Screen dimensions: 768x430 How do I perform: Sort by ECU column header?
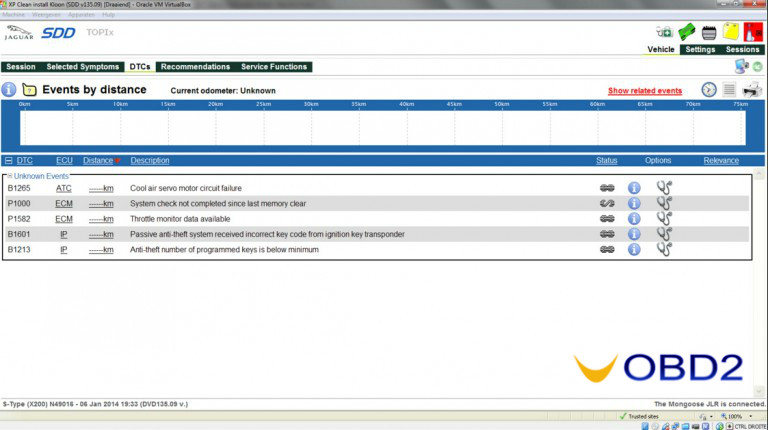(64, 161)
